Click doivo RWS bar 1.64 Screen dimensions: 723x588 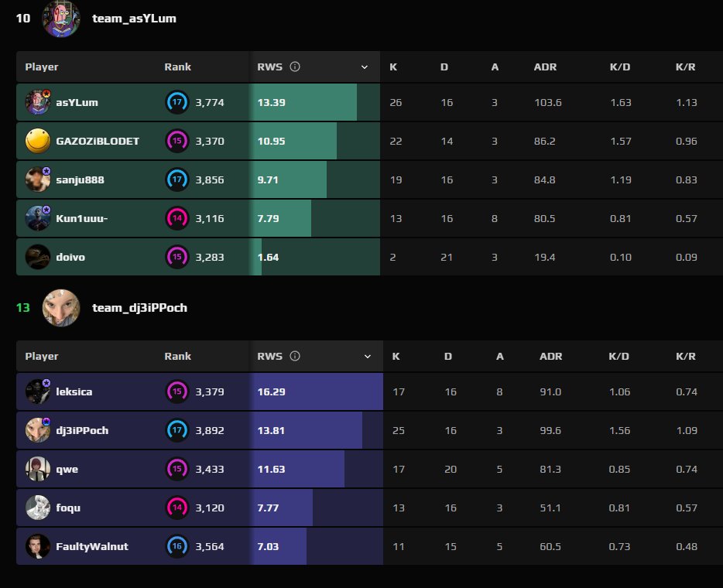255,257
